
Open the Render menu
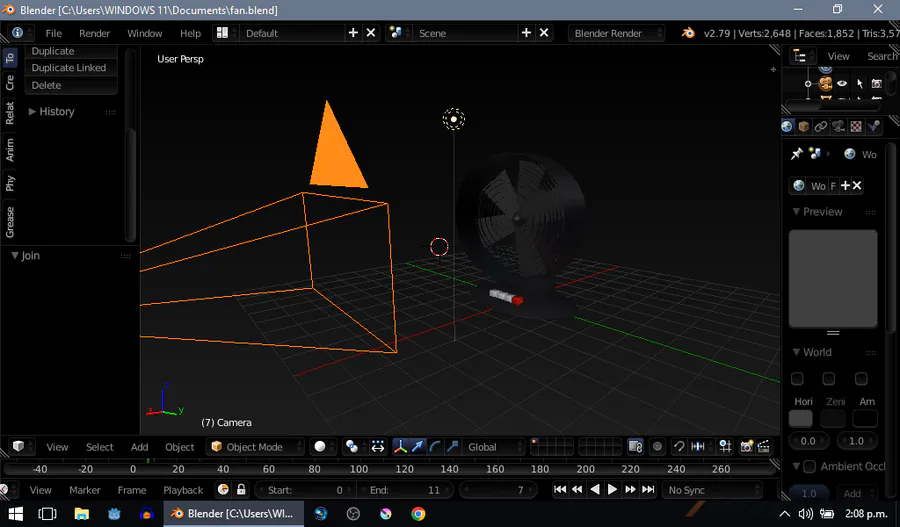95,33
